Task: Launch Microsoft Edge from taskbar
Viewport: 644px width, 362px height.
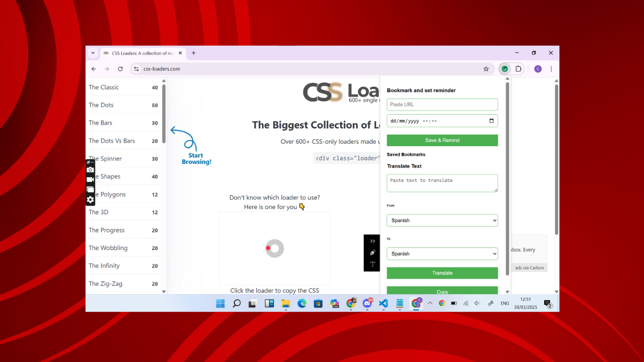Action: pos(302,303)
